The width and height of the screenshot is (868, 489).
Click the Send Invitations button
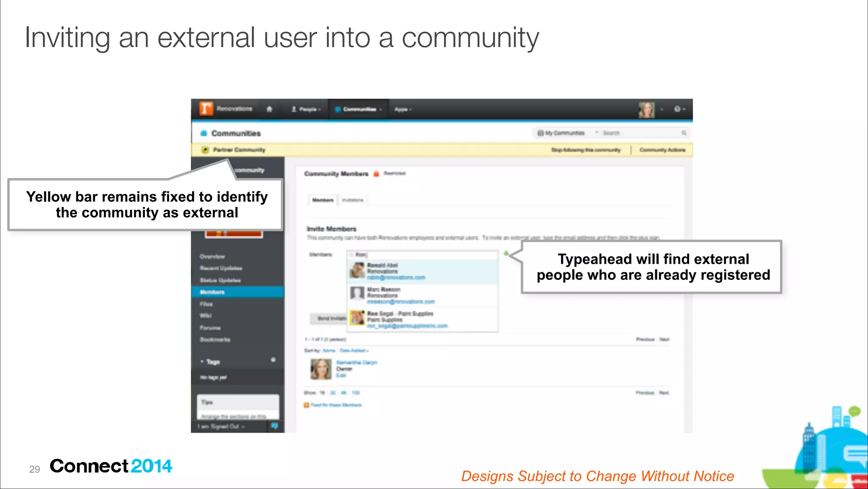329,319
